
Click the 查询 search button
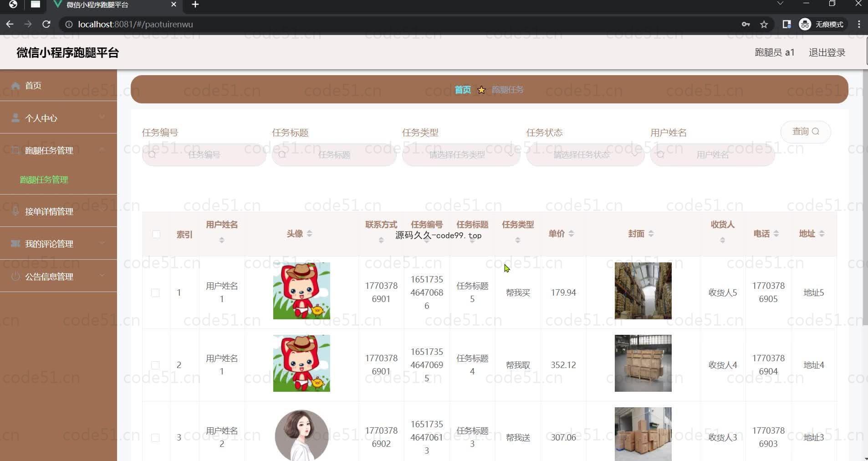[806, 132]
